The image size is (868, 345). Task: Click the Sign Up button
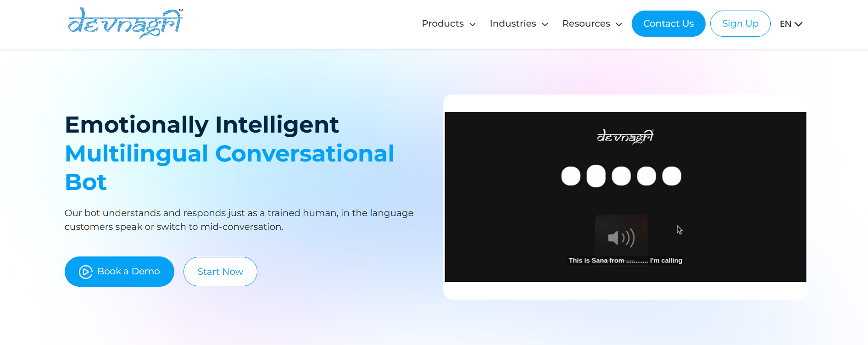tap(740, 23)
